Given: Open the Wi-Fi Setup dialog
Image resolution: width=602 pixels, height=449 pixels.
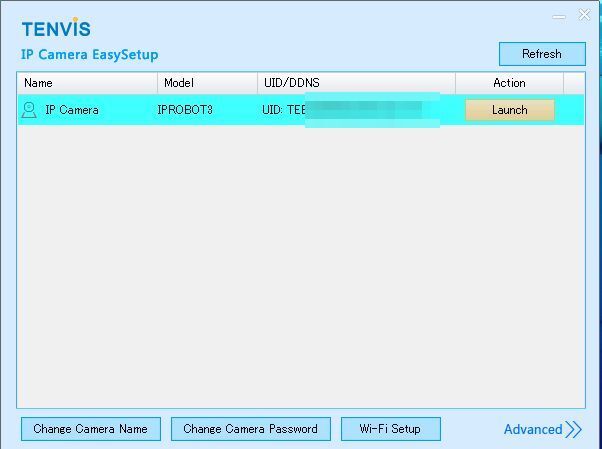Looking at the screenshot, I should click(390, 429).
